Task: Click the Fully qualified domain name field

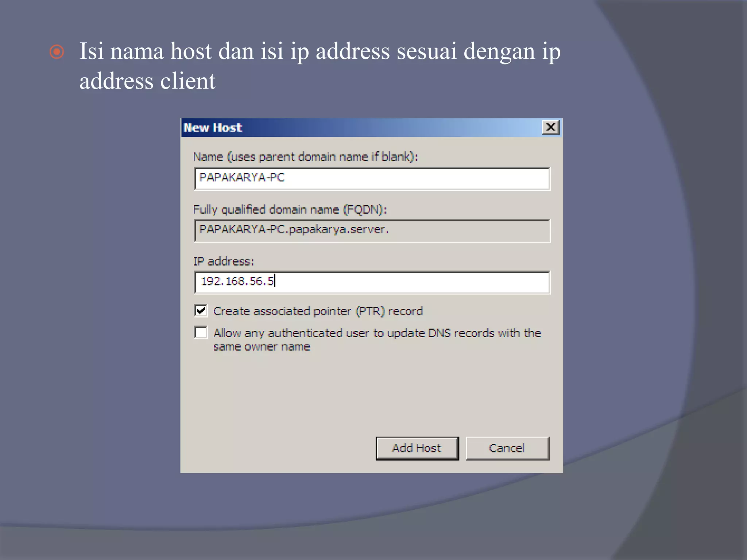Action: click(372, 230)
